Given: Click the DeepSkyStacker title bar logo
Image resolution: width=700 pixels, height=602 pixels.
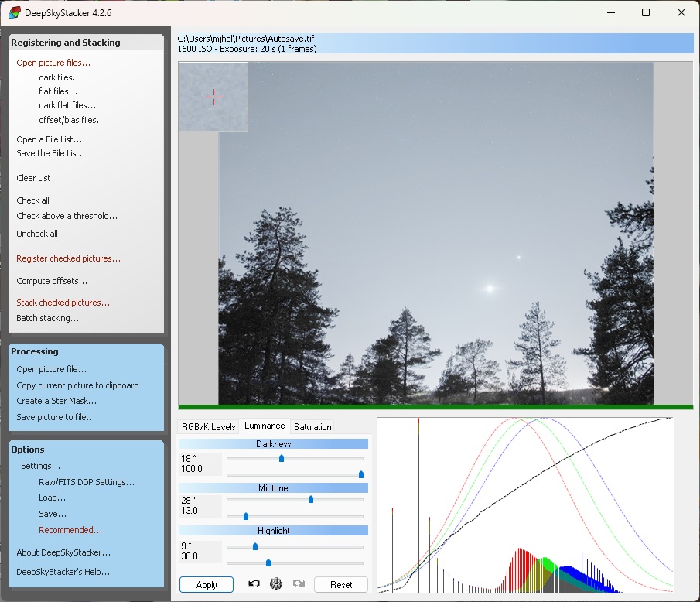Looking at the screenshot, I should tap(15, 12).
